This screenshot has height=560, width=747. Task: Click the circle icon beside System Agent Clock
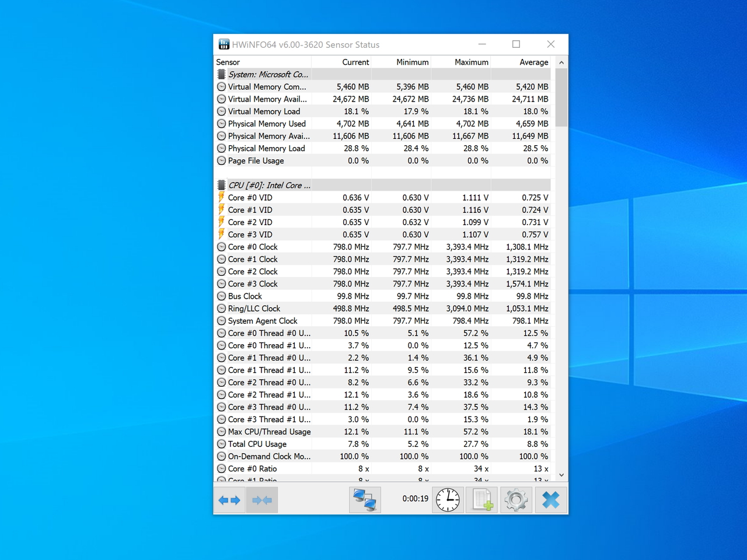[x=221, y=321]
